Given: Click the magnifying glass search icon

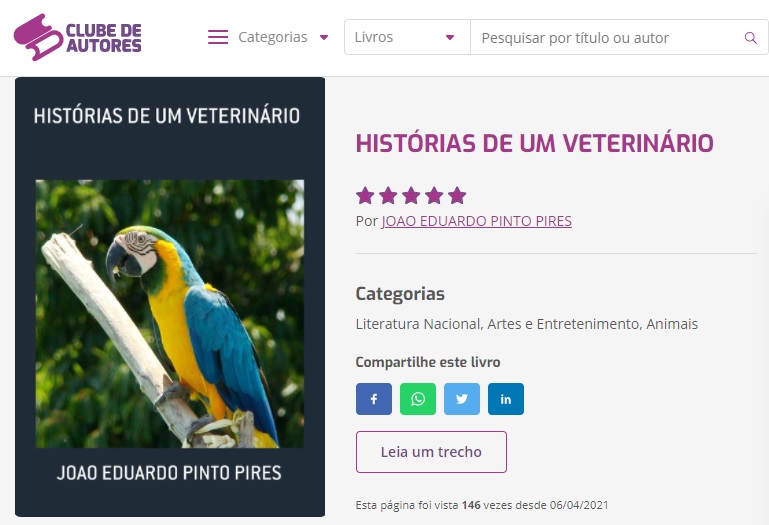Looking at the screenshot, I should (750, 38).
